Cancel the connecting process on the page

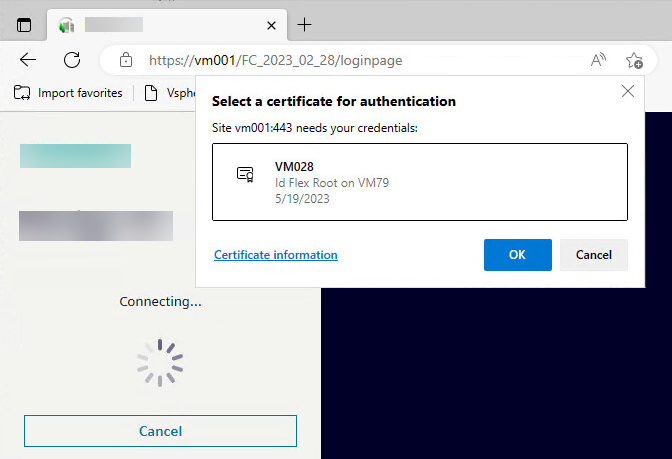point(160,431)
